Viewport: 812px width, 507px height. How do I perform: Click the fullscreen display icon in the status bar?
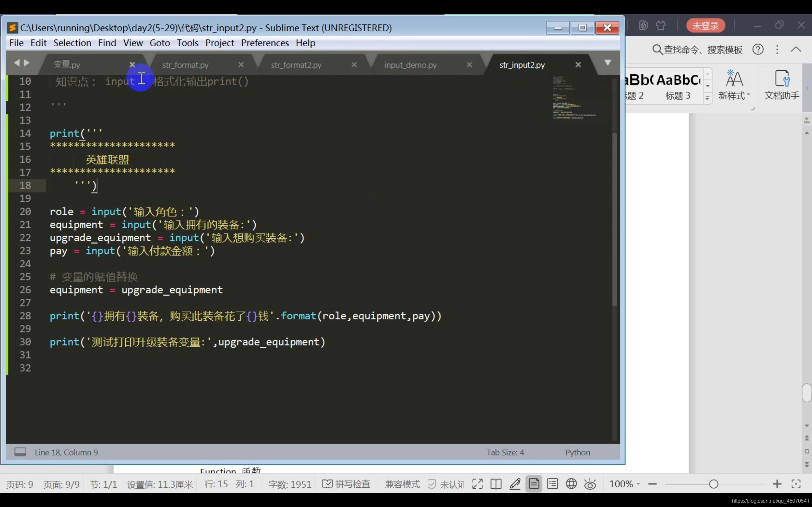pyautogui.click(x=477, y=484)
